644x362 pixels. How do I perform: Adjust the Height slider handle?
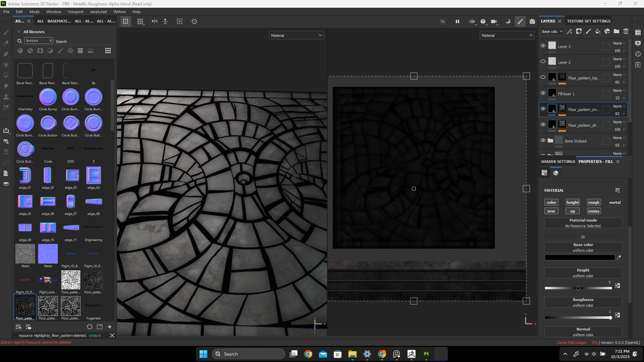pyautogui.click(x=578, y=288)
